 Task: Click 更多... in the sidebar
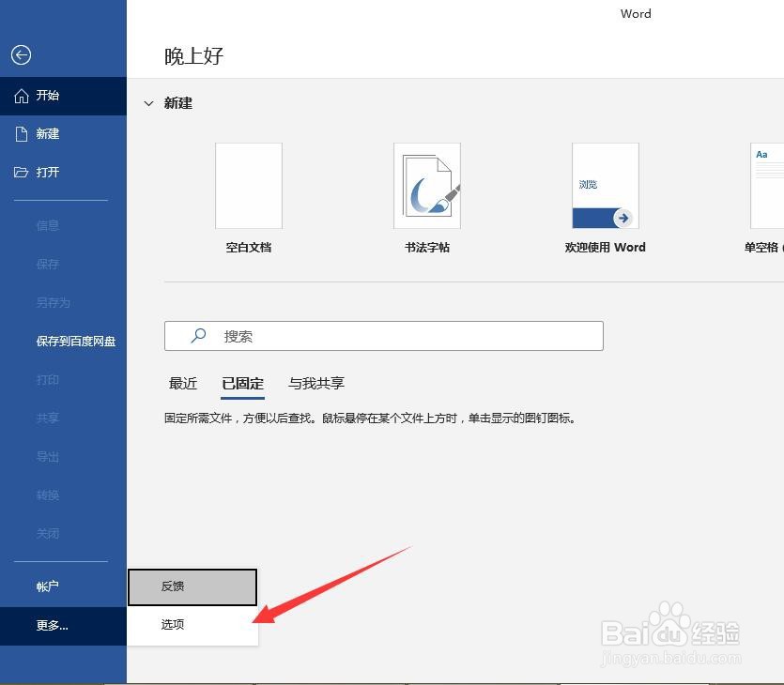click(63, 626)
